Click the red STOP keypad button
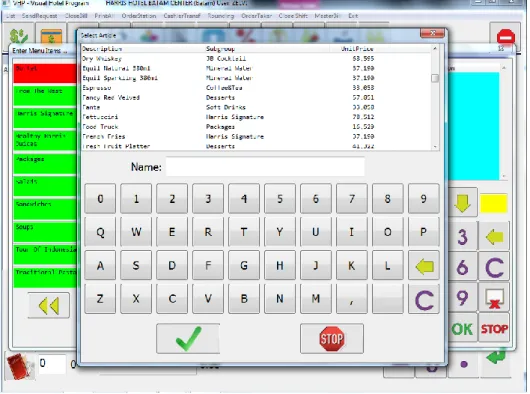This screenshot has width=530, height=394. pyautogui.click(x=494, y=329)
